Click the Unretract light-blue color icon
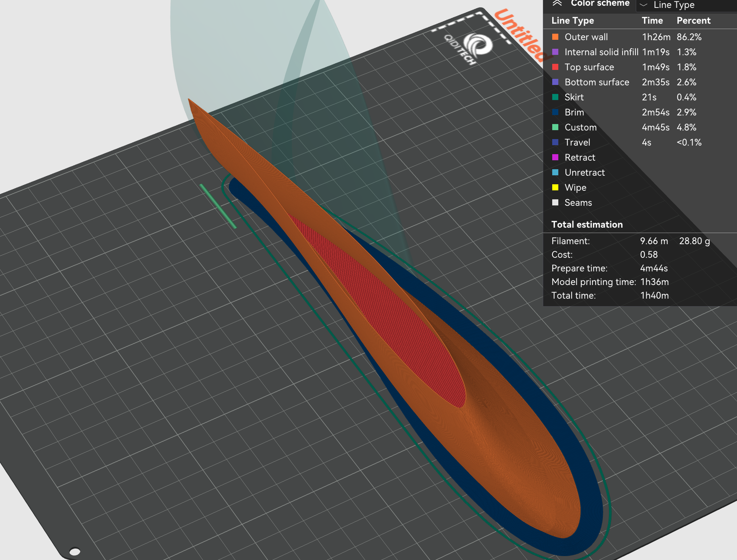This screenshot has height=560, width=737. [555, 172]
